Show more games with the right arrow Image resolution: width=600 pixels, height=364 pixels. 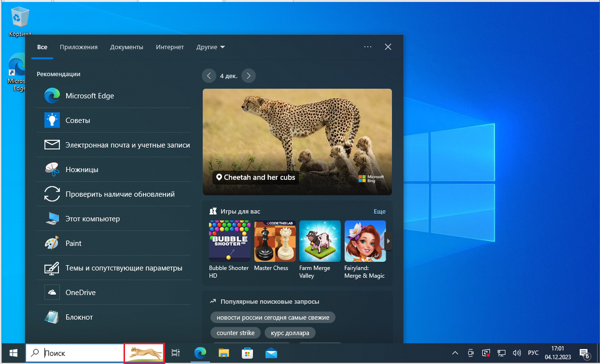coord(388,241)
